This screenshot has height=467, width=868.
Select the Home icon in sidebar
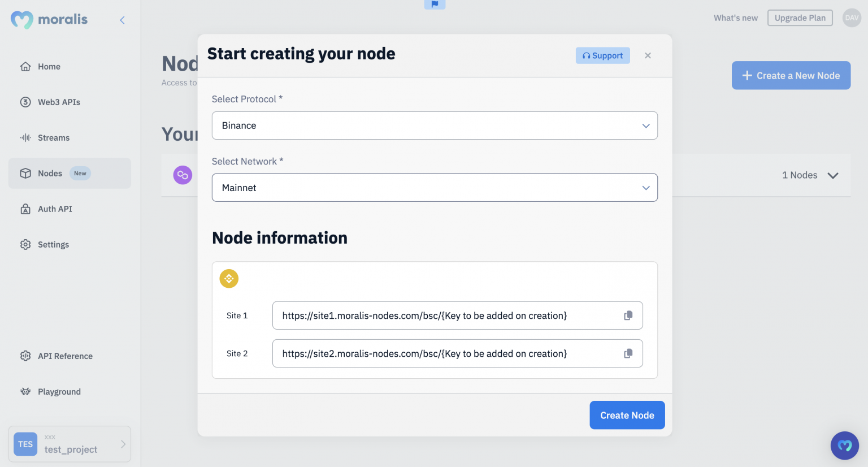point(25,66)
